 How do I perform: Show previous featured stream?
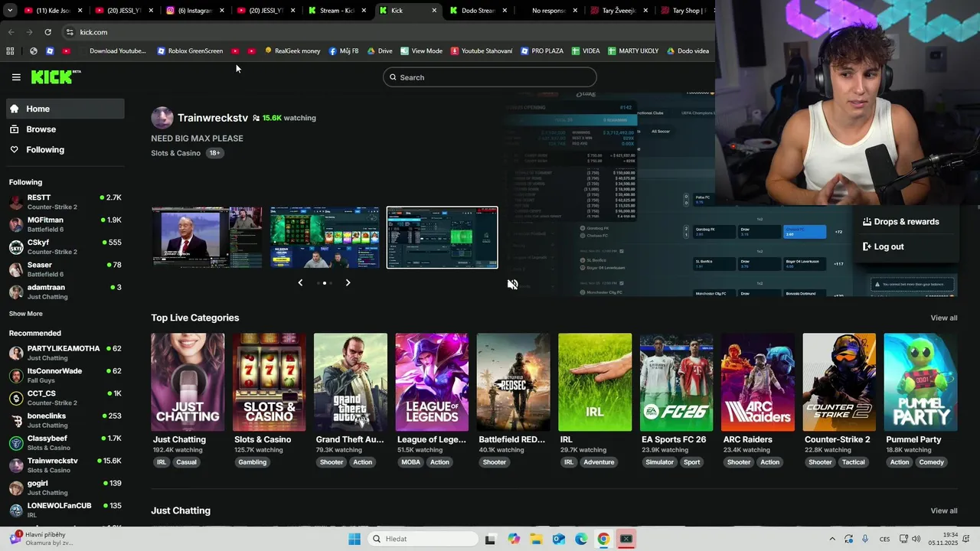click(300, 282)
